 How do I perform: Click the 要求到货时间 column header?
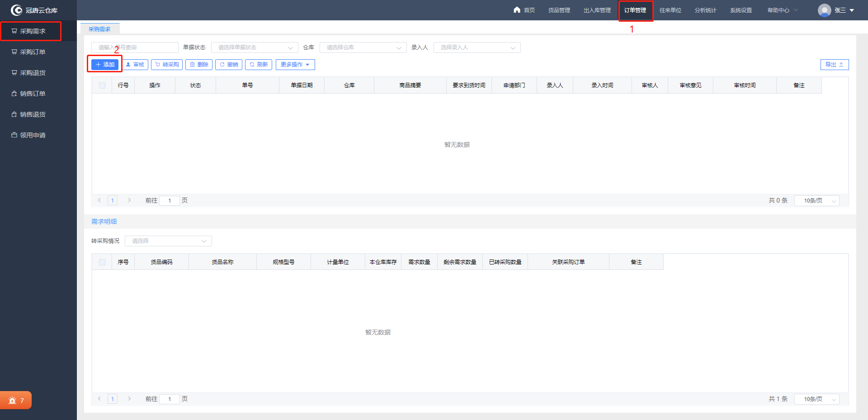point(469,85)
